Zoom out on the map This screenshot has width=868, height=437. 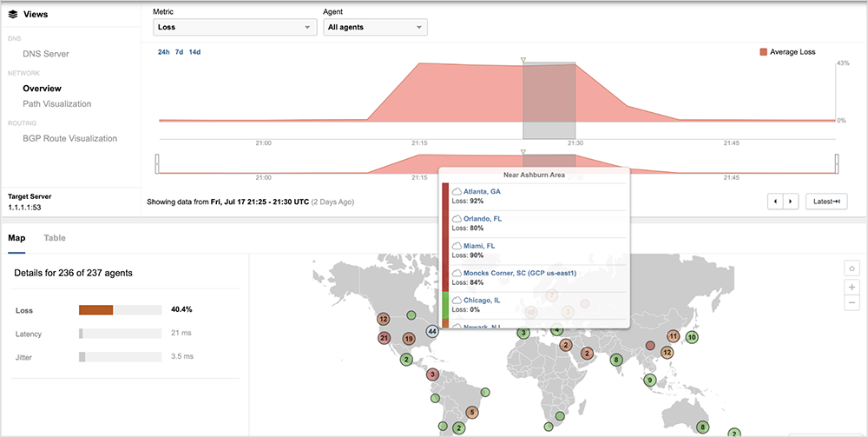(x=852, y=303)
